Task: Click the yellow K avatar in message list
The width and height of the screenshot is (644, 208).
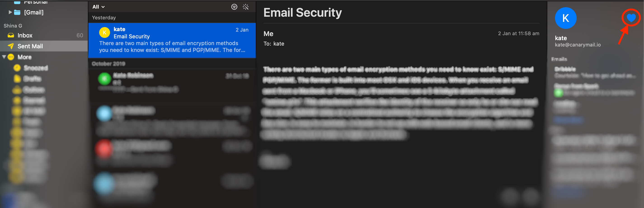Action: click(x=104, y=32)
